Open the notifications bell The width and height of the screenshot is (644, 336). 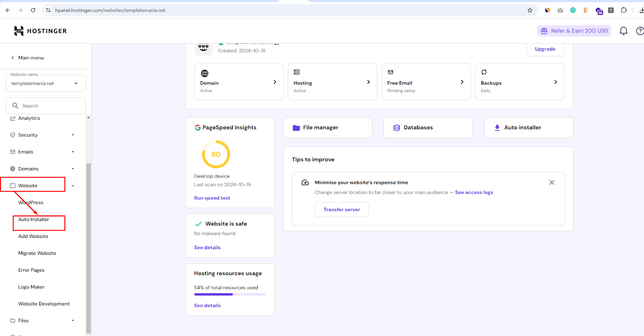click(623, 31)
